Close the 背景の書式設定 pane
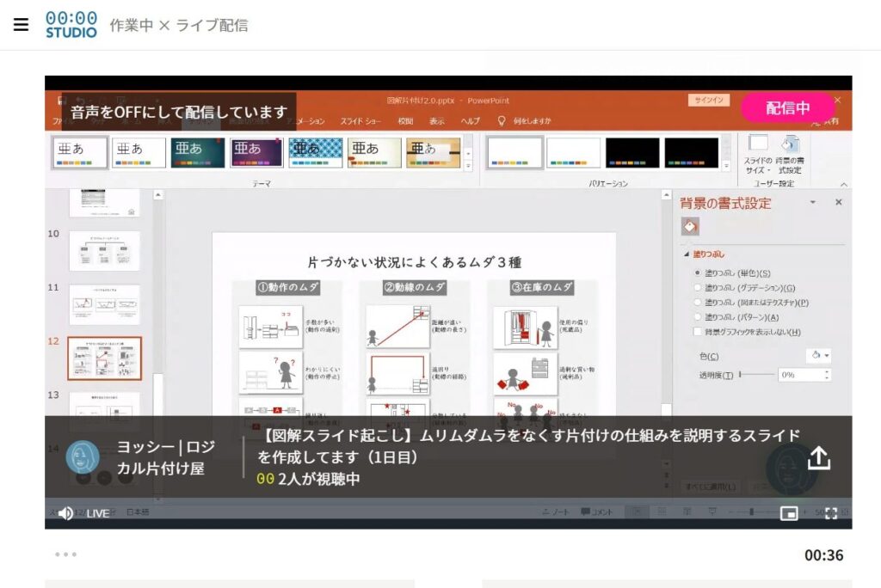 point(838,202)
